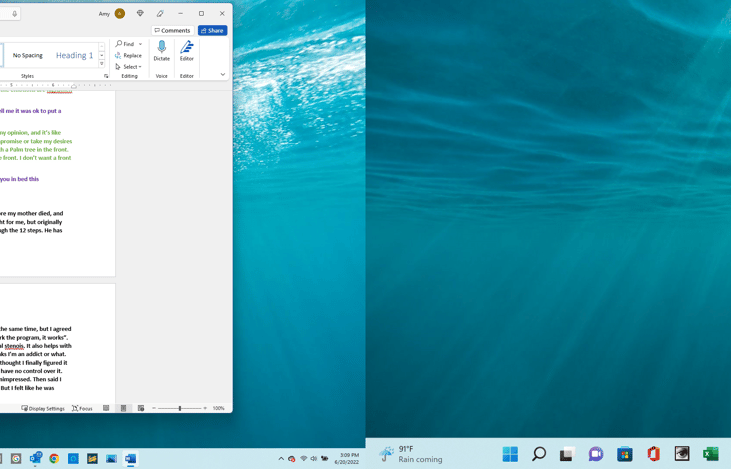This screenshot has width=731, height=469.
Task: Open the Windows Start menu on right monitor
Action: (510, 454)
